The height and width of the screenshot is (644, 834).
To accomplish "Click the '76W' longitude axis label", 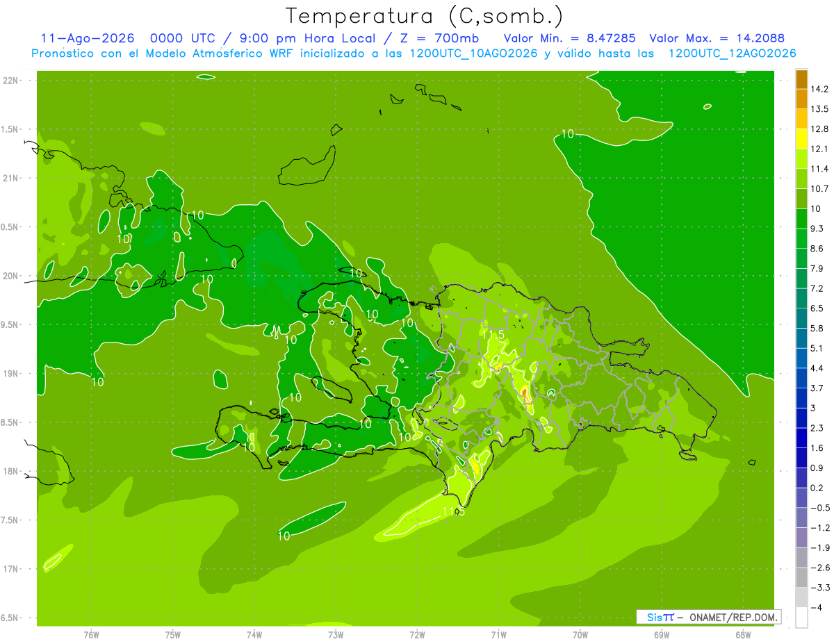I will pyautogui.click(x=91, y=634).
